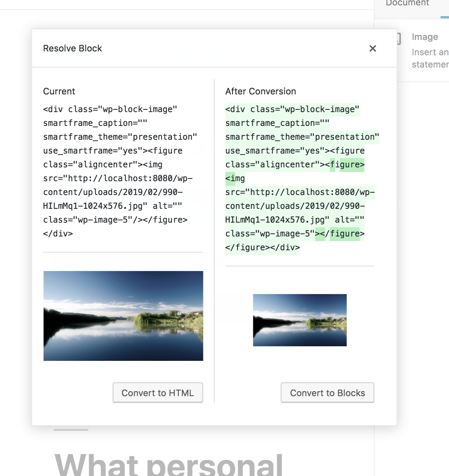The width and height of the screenshot is (449, 476).
Task: Click the After Conversion section heading
Action: coord(261,91)
